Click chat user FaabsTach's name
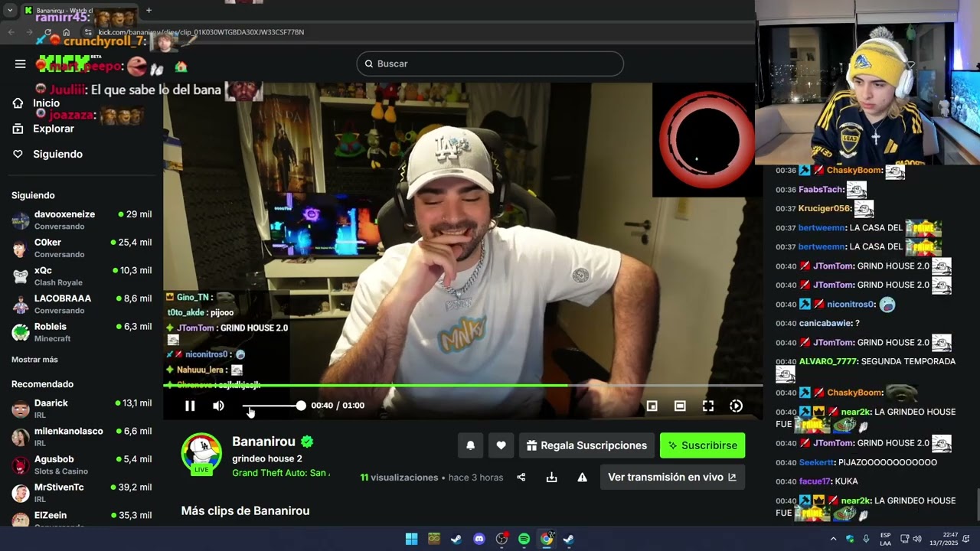 click(x=822, y=189)
